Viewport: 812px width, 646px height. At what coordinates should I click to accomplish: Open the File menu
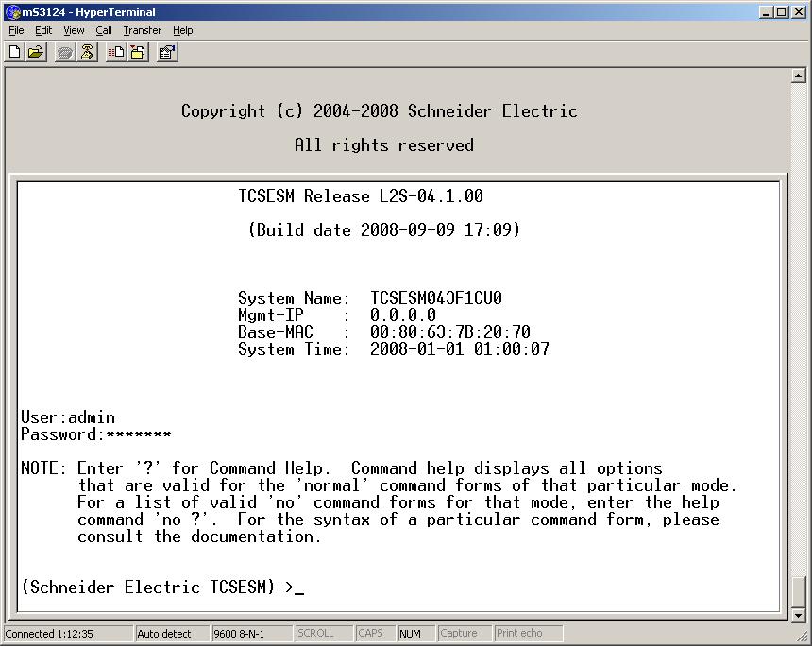click(x=16, y=30)
